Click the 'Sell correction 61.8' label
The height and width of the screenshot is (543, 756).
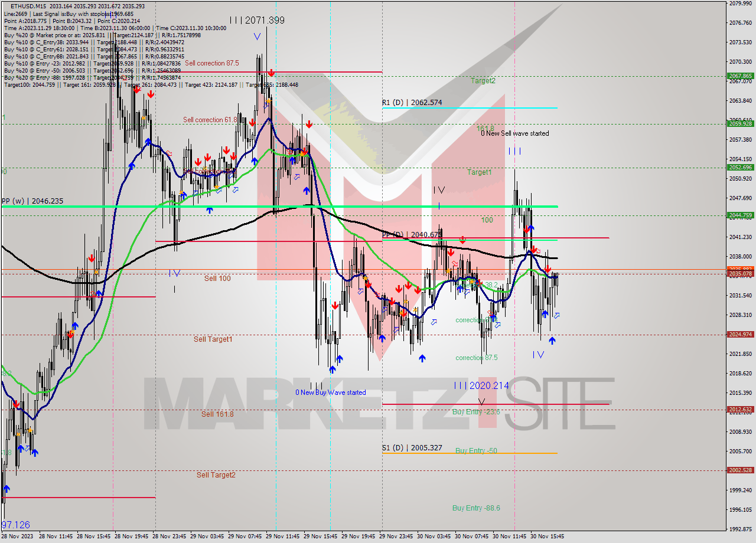coord(210,120)
